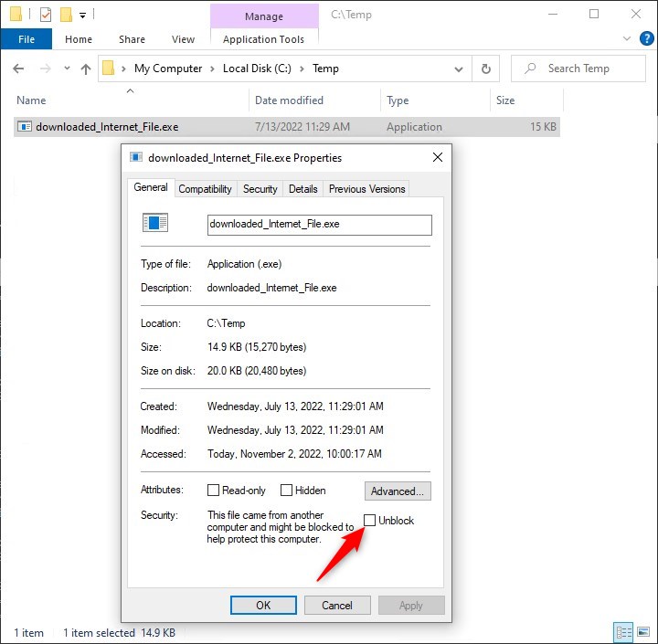Click the Refresh button beside address bar
Screen dimensions: 658x644
486,69
